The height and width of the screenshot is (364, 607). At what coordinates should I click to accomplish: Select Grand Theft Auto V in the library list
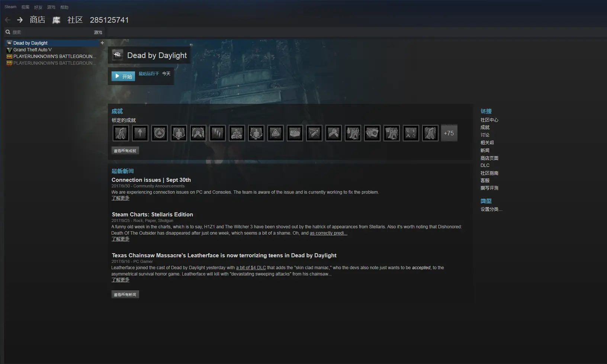pyautogui.click(x=52, y=50)
